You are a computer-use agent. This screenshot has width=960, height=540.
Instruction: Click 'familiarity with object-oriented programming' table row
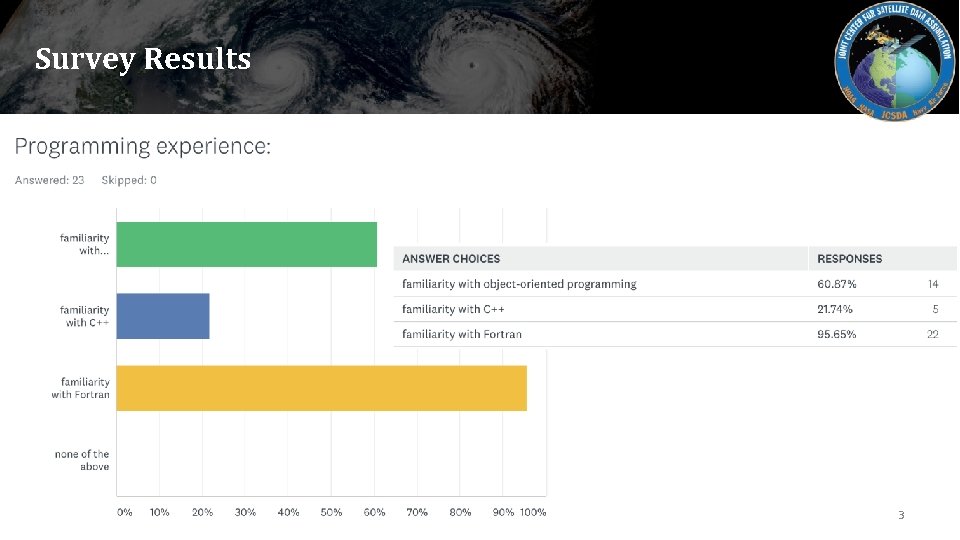[x=519, y=284]
